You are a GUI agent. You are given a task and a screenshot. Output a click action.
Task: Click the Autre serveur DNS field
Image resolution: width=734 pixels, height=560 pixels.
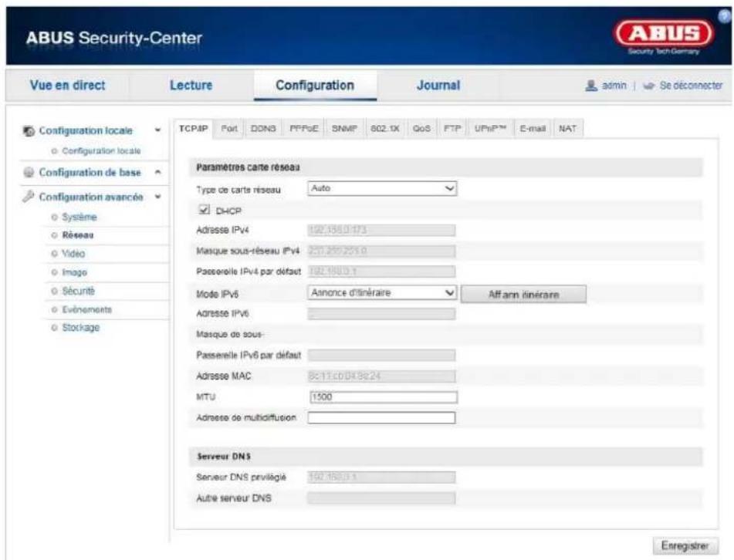point(381,498)
